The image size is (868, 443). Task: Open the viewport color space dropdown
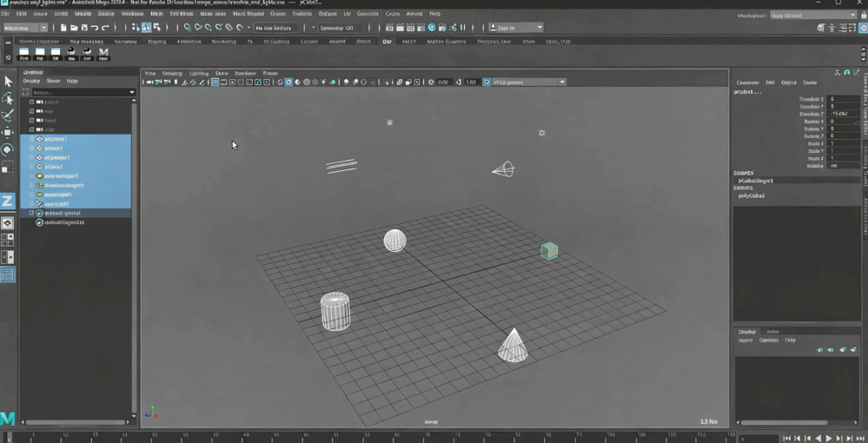[x=527, y=83]
